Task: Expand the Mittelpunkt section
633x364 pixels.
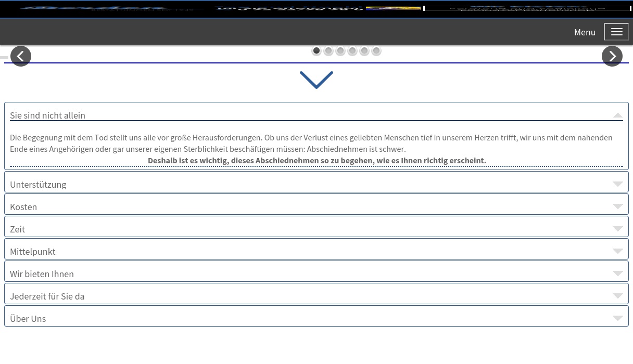Action: 32,252
